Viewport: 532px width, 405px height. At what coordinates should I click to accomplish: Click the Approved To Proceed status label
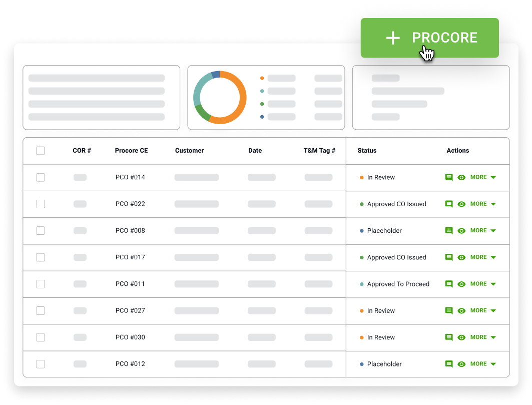tap(398, 284)
